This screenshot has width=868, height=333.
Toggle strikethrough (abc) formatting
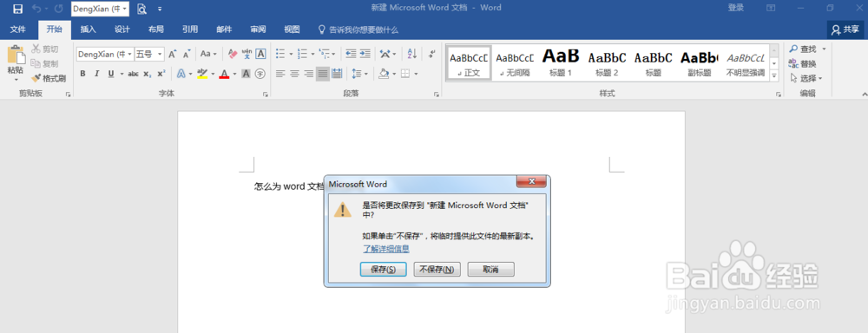pyautogui.click(x=133, y=74)
